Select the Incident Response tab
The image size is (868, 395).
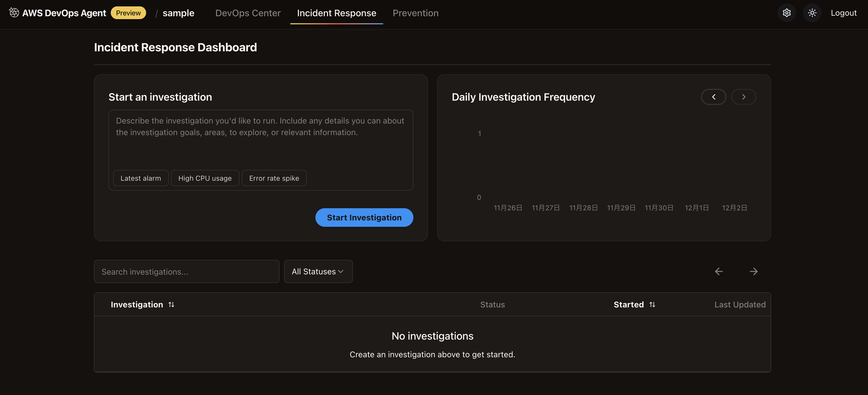pyautogui.click(x=336, y=13)
